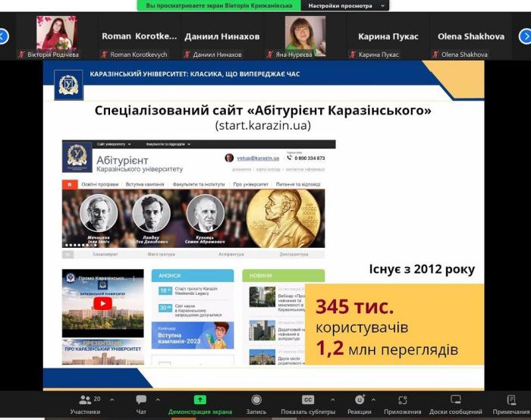Expand the arrow next to Чат
Screen dimensions: 531x420
tap(157, 400)
